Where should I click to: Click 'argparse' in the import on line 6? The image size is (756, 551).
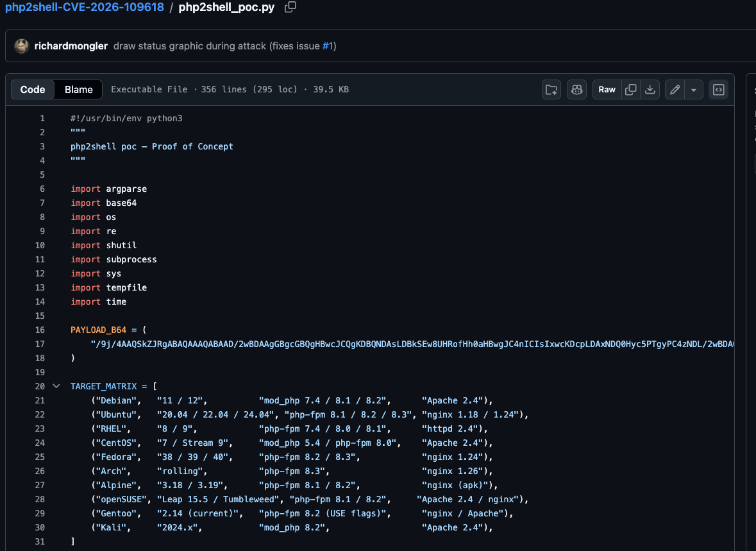coord(126,189)
